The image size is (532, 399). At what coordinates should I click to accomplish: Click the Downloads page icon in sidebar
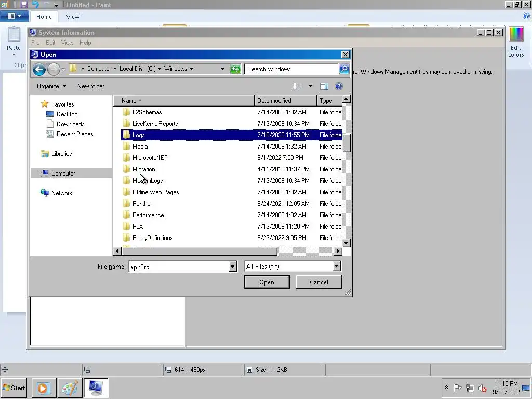(50, 124)
